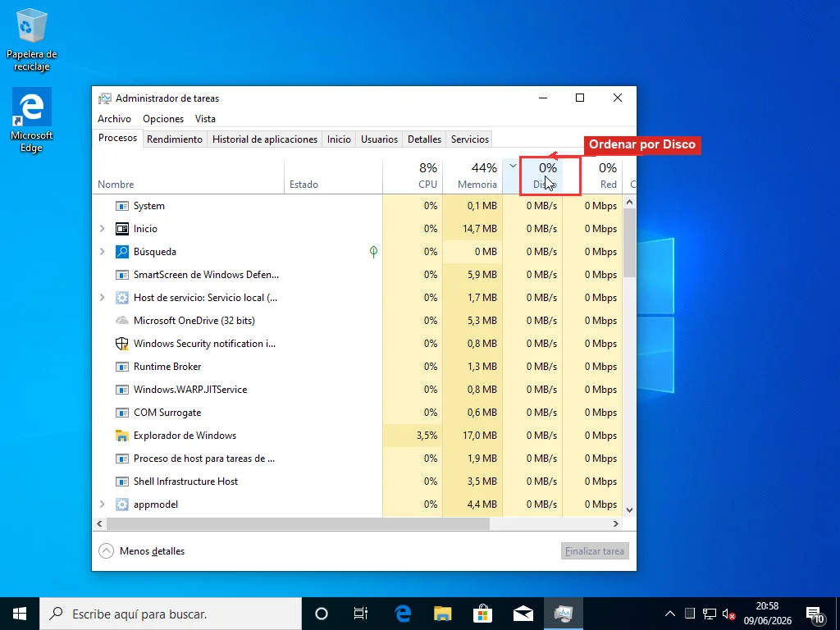The image size is (840, 630).
Task: Open the Opciones menu
Action: pyautogui.click(x=163, y=119)
